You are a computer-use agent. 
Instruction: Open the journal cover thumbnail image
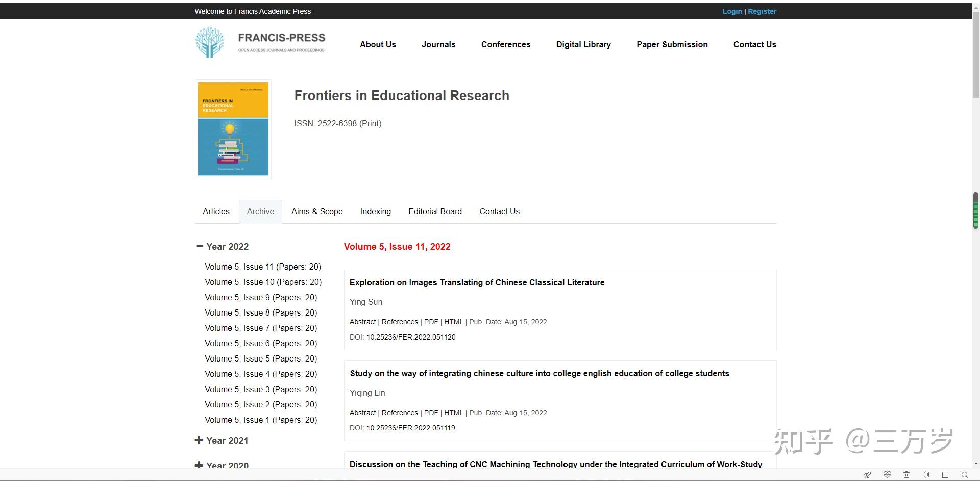pos(233,129)
